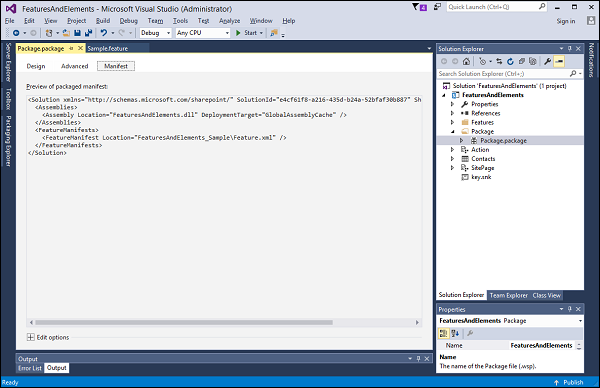The height and width of the screenshot is (388, 600).
Task: Click the Collapse All icon in Solution Explorer
Action: [522, 61]
